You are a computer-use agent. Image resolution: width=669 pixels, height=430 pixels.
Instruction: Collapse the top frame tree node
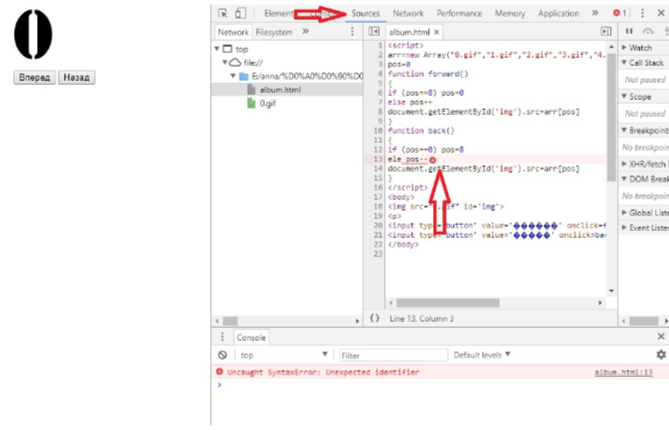[217, 49]
